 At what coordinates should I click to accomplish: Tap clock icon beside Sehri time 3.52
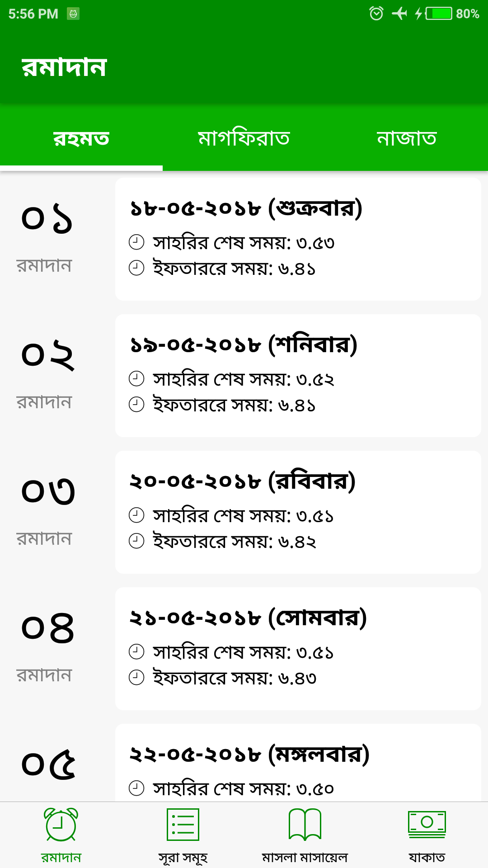[136, 379]
